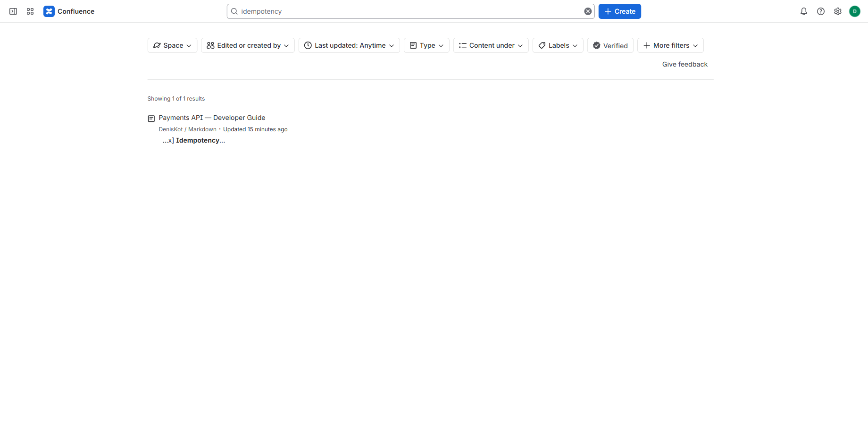
Task: Click the magnifier icon in search box
Action: [x=234, y=11]
